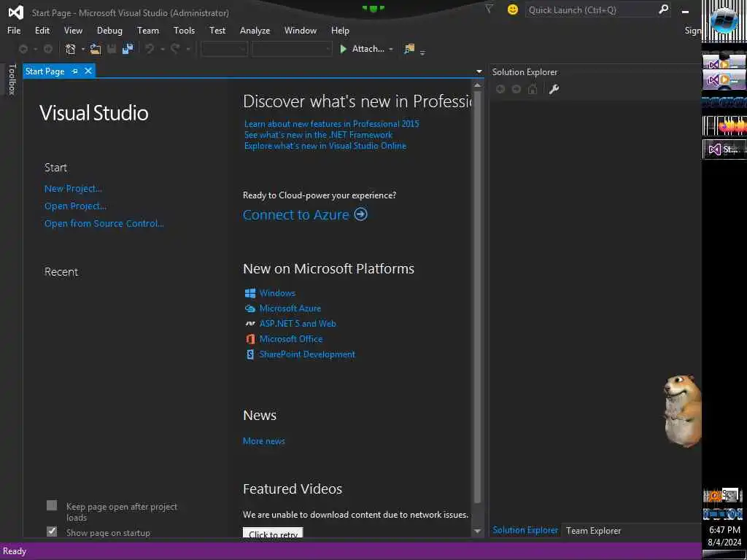Open the Debug menu
The height and width of the screenshot is (560, 747).
pyautogui.click(x=109, y=31)
